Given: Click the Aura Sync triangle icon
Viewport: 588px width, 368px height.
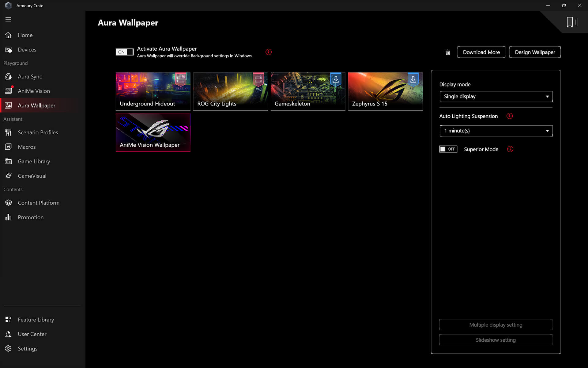Looking at the screenshot, I should [8, 76].
